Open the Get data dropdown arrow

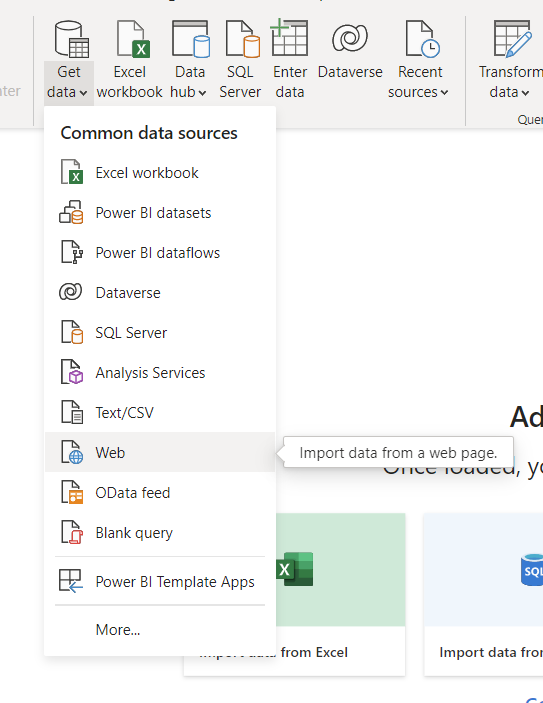click(83, 93)
